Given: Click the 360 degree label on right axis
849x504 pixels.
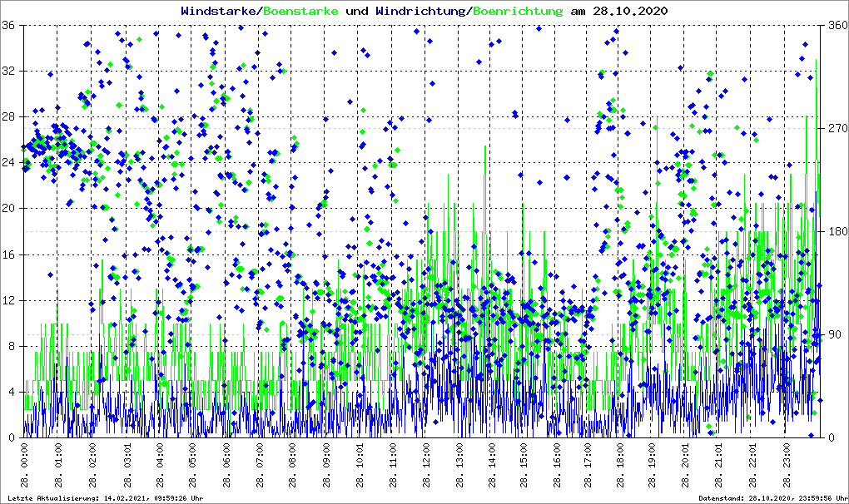Looking at the screenshot, I should (836, 25).
